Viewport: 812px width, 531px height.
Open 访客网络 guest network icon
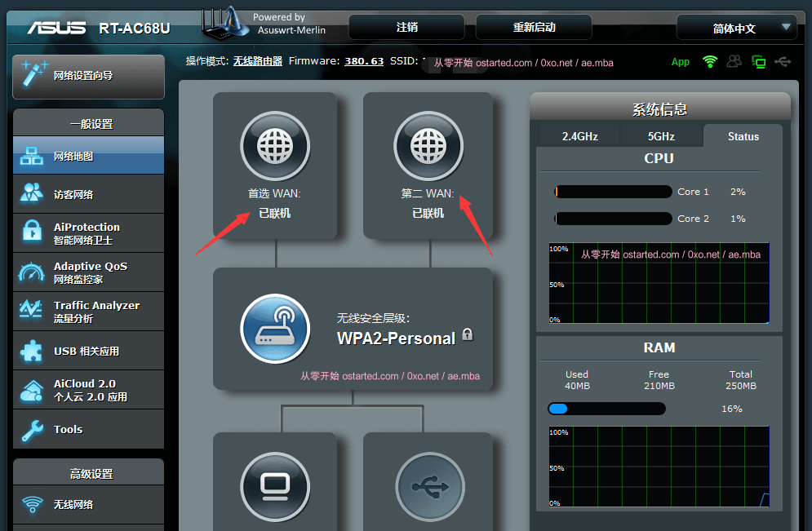[x=32, y=193]
